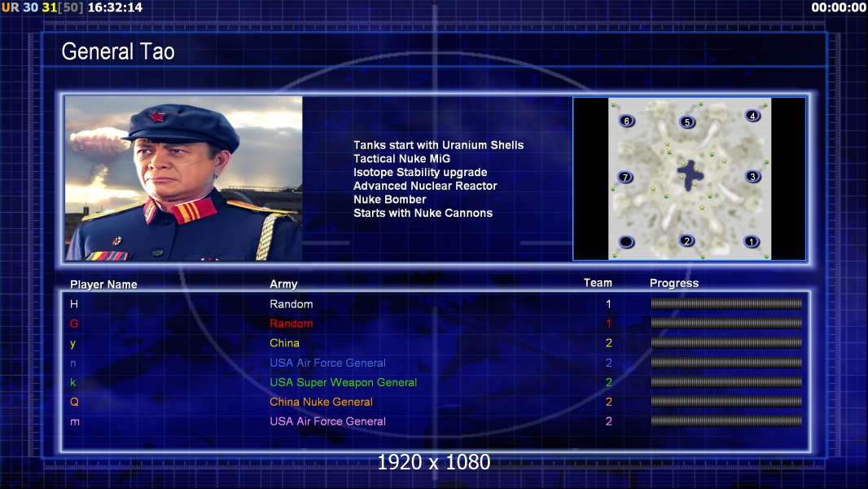Click the 'Starts with Nuke Cannons' line
868x489 pixels.
tap(423, 213)
